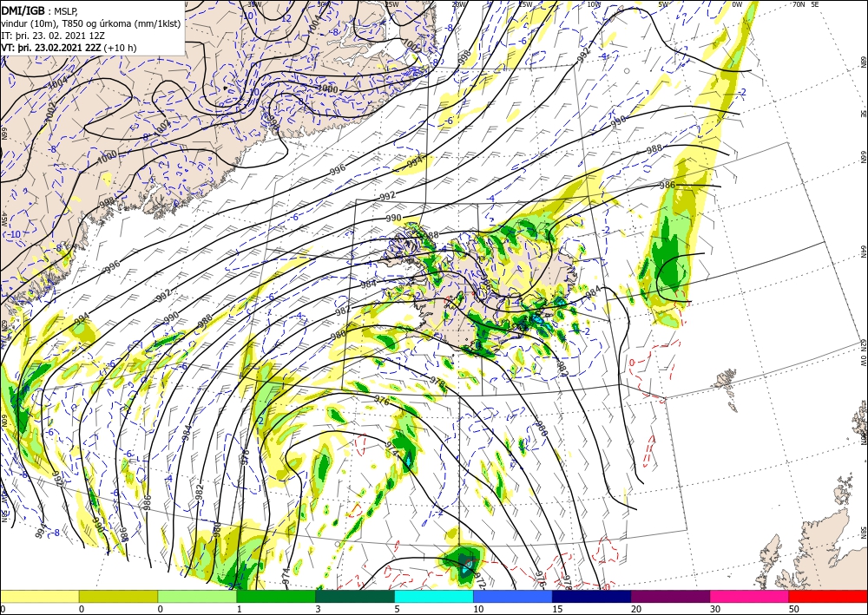
Task: Choose the navy blue legend swatch
Action: tap(592, 596)
